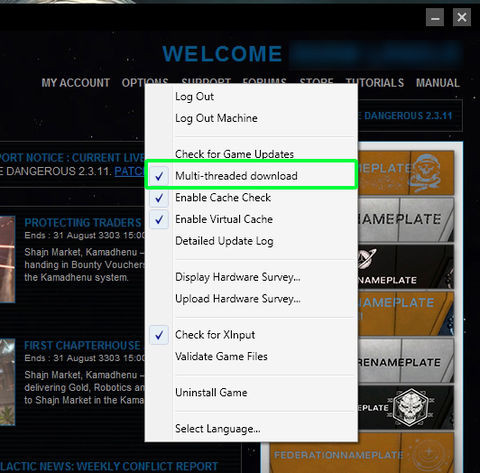480x473 pixels.
Task: Open FIRST CHAPTERHOUSE news headline
Action: (82, 345)
